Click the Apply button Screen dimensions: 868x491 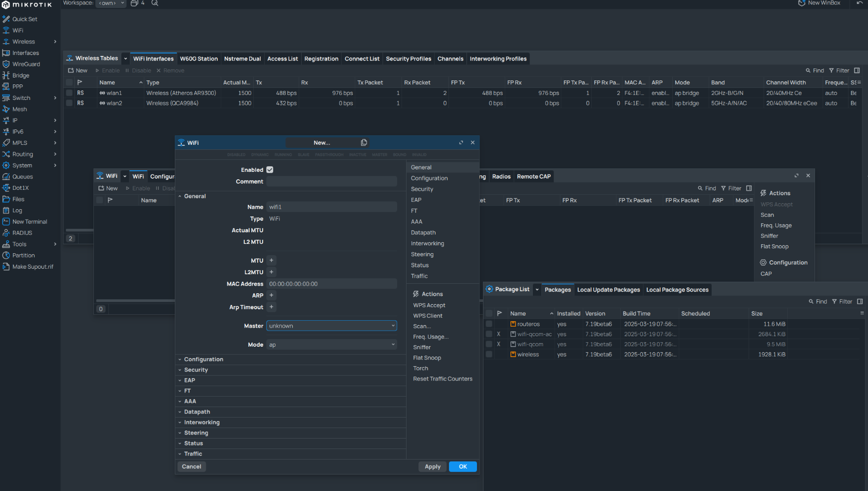(433, 467)
